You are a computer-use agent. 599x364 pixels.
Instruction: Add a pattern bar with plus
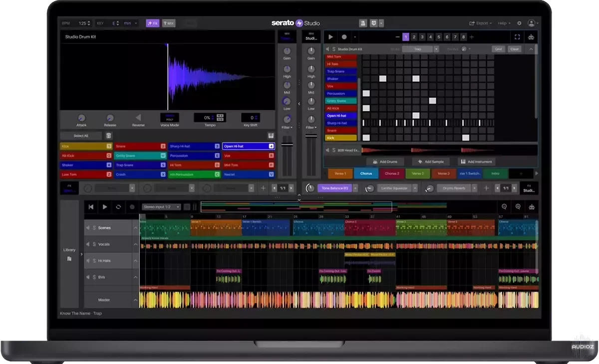click(x=472, y=37)
